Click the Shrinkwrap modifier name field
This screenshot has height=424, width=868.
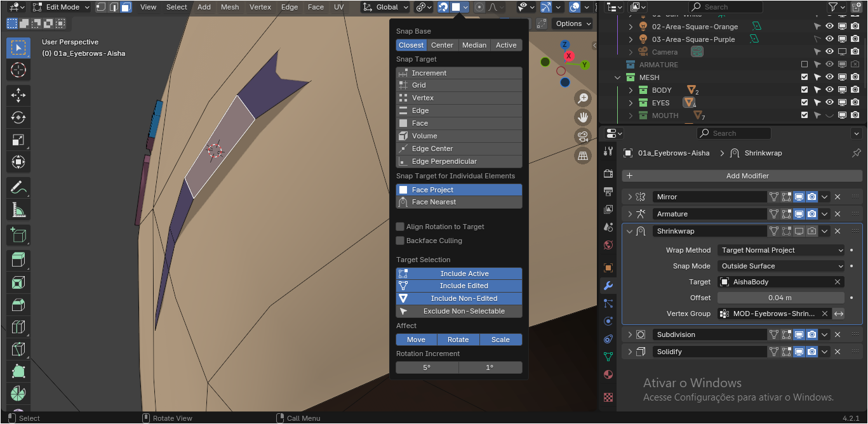pos(709,231)
